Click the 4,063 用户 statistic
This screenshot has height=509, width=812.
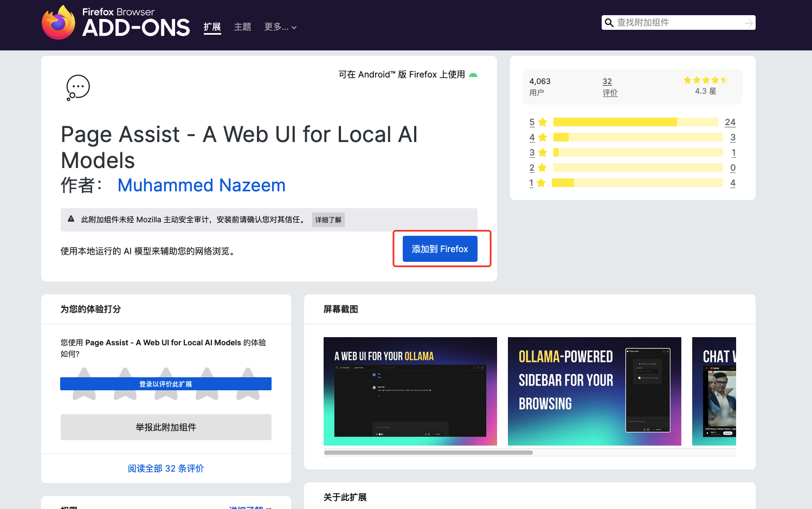[x=540, y=87]
